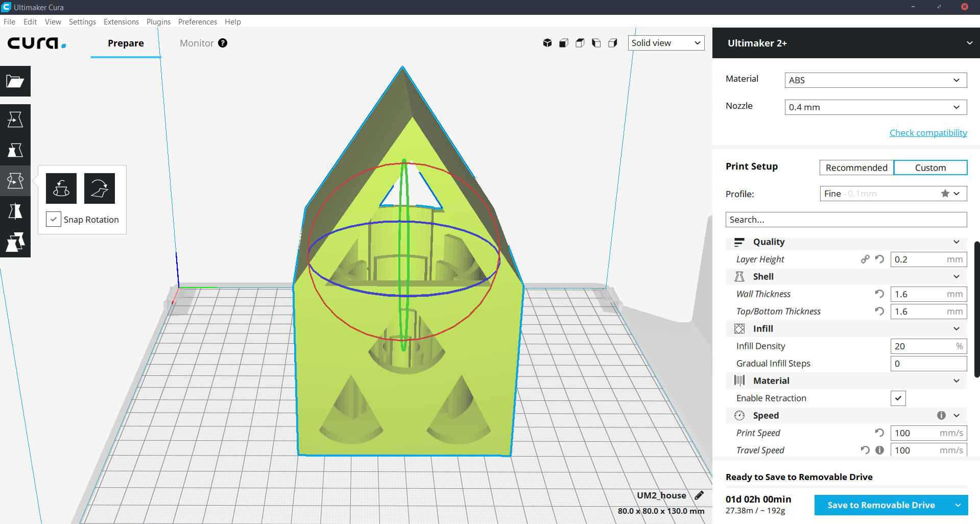Open the Help menu
This screenshot has height=524, width=980.
coord(233,22)
